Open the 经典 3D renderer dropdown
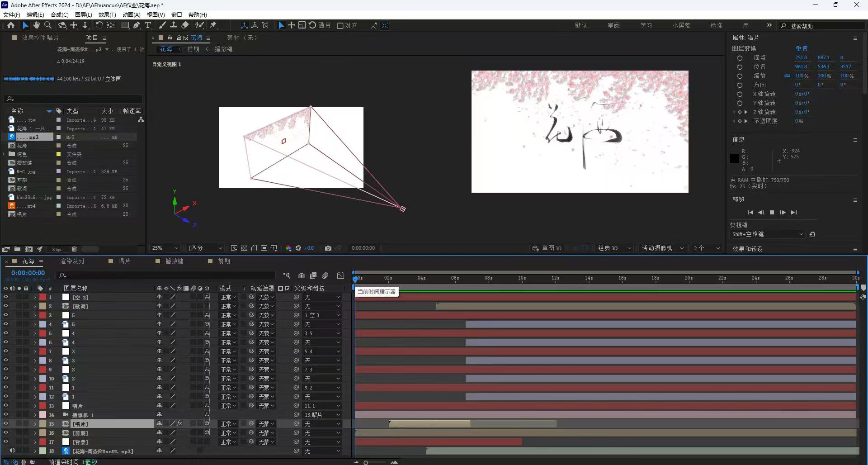The image size is (868, 465). [615, 248]
